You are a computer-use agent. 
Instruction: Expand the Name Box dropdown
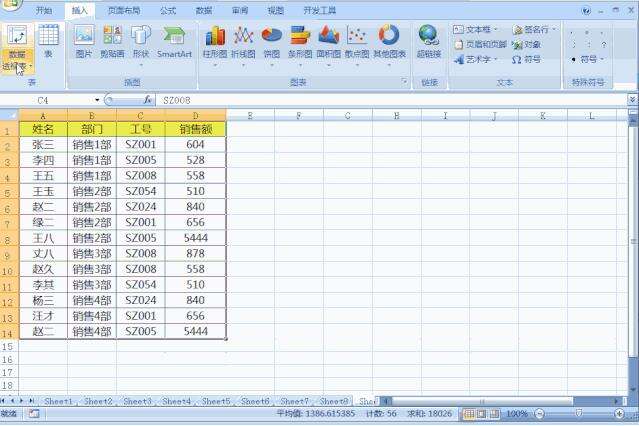97,100
